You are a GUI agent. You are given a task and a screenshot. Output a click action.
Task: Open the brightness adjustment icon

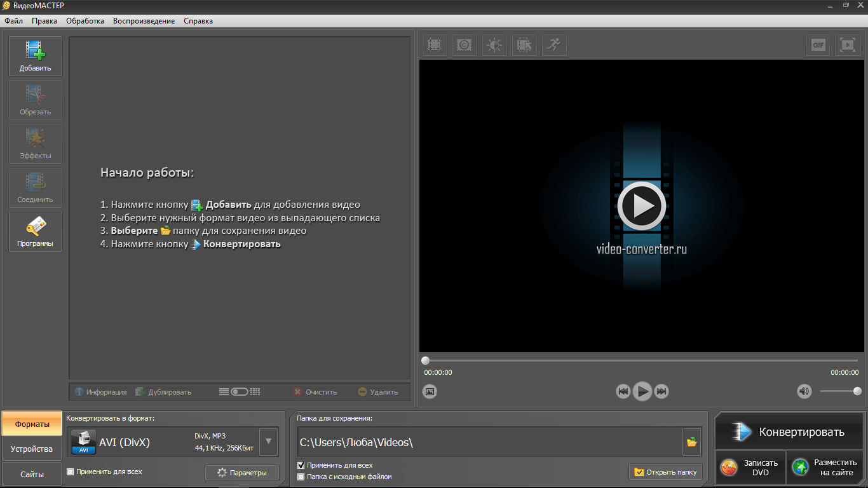494,45
